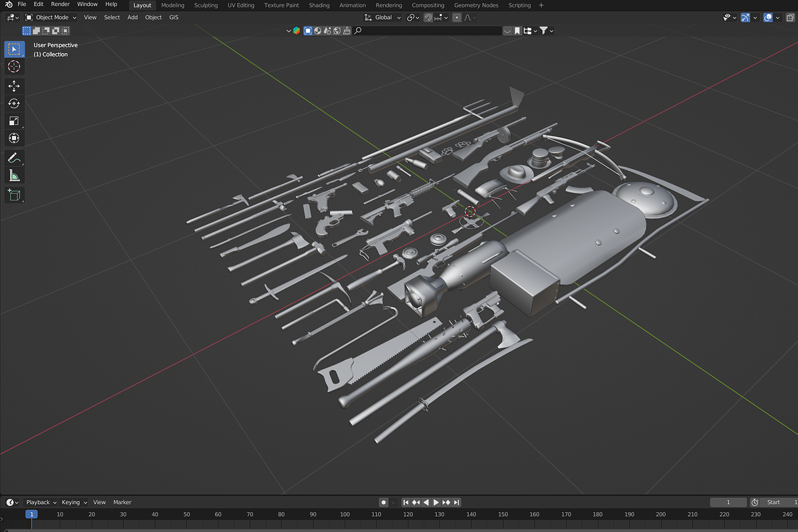
Task: Toggle viewport overlays
Action: (768, 17)
